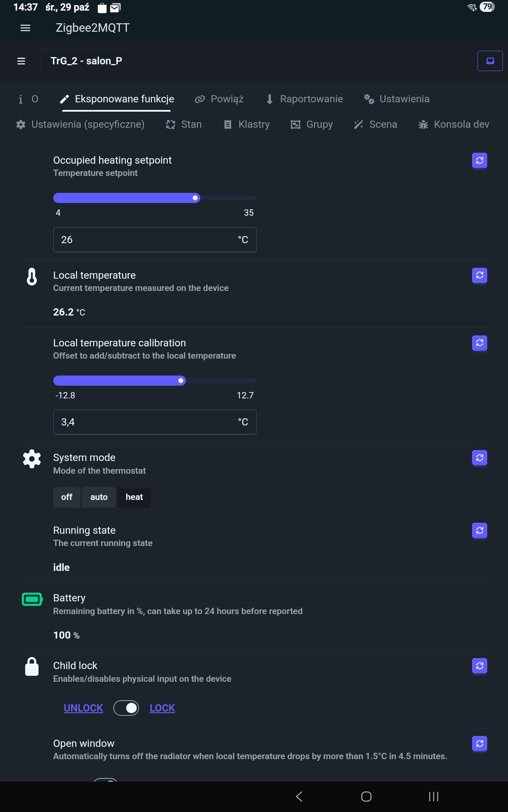The width and height of the screenshot is (508, 812).
Task: Open the TrG_2 - salon_P device selector
Action: [86, 61]
